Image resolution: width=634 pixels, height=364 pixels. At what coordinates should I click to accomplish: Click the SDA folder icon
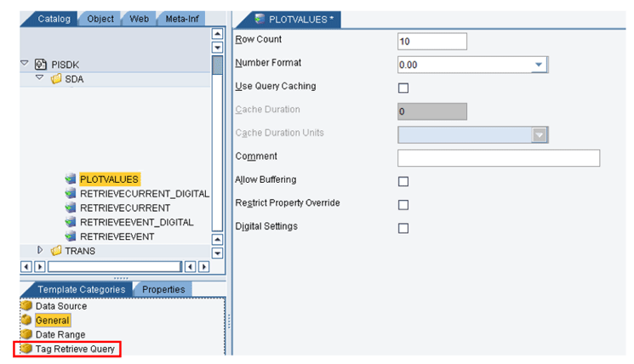pos(56,79)
